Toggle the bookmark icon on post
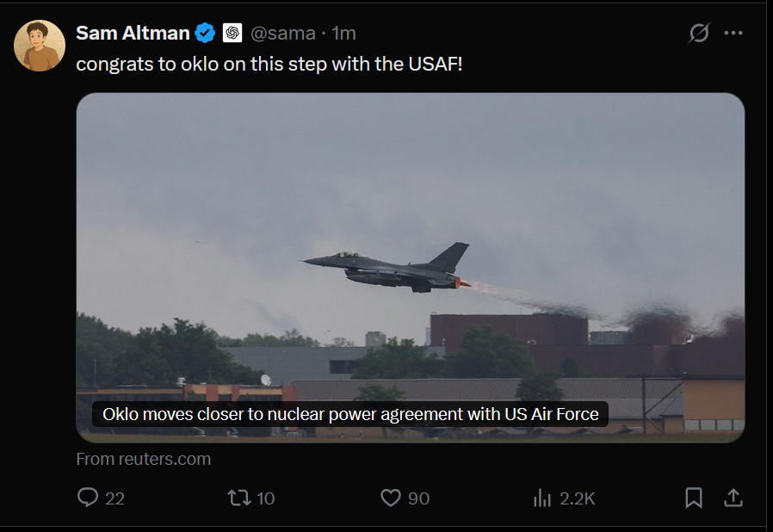This screenshot has width=773, height=532. pos(694,498)
